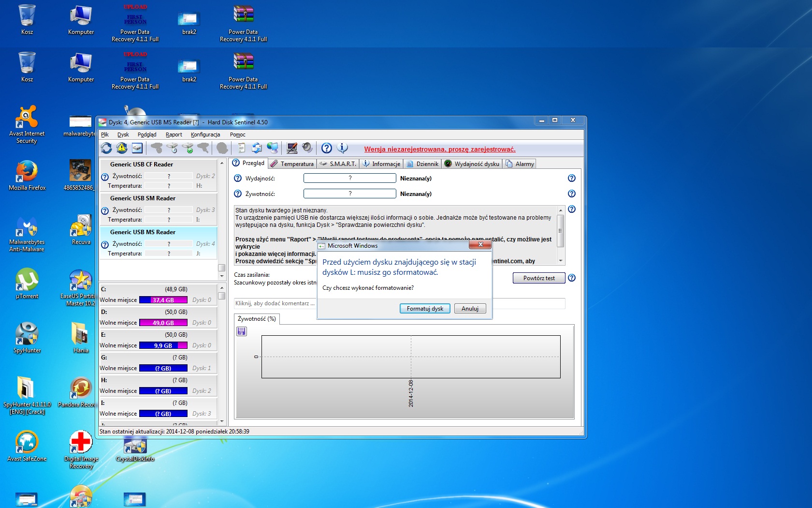Viewport: 812px width, 508px height.
Task: Open SpyHunter 4.1.11.0 [ENG] [Crack] folder
Action: tap(27, 396)
